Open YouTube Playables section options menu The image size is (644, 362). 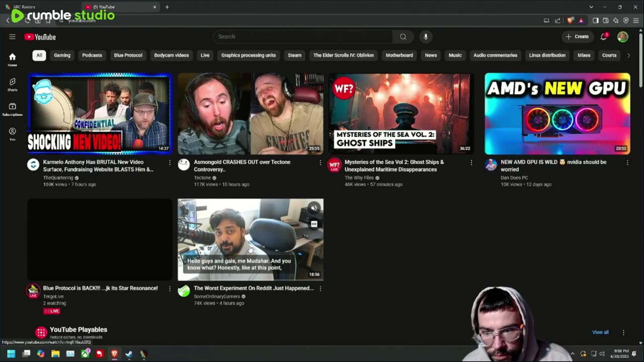point(623,332)
